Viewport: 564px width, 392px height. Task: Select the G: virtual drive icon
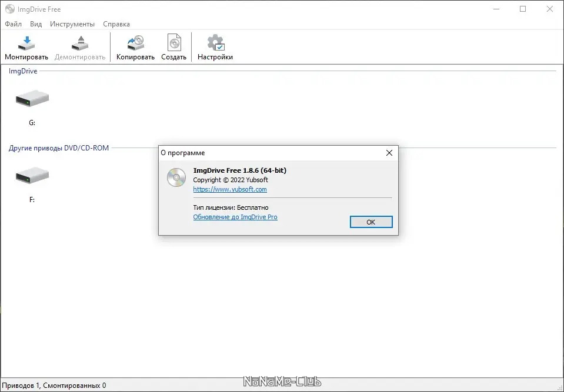pyautogui.click(x=32, y=99)
